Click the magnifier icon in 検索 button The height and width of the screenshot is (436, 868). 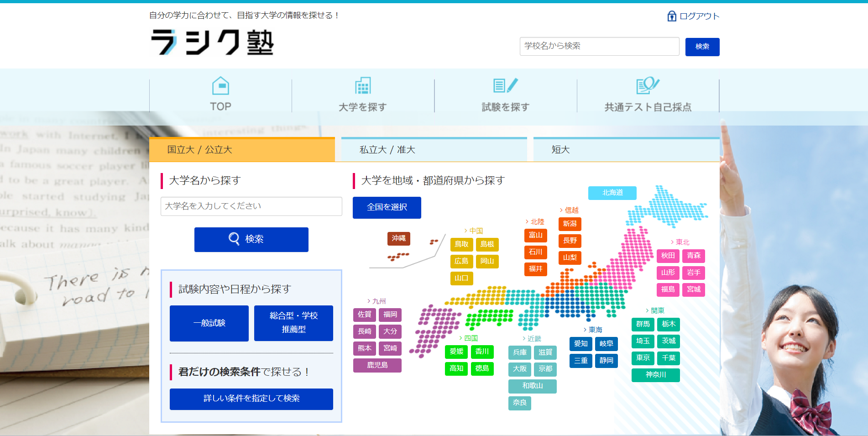[x=234, y=239]
